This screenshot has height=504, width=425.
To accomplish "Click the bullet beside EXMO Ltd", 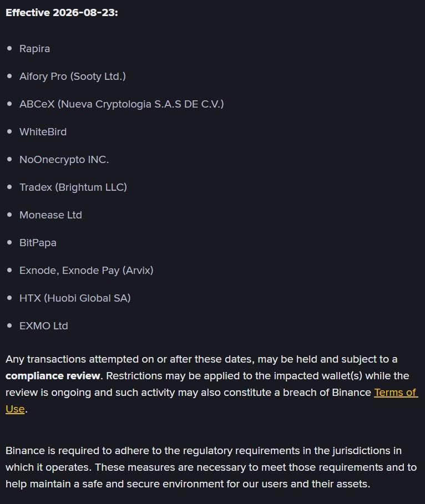I will click(x=9, y=325).
